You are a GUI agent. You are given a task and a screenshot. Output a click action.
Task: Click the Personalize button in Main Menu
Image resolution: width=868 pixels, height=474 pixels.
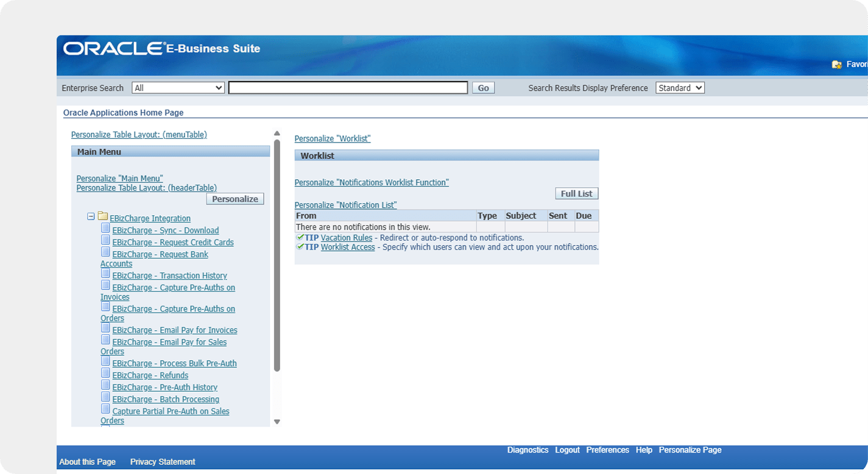click(235, 199)
